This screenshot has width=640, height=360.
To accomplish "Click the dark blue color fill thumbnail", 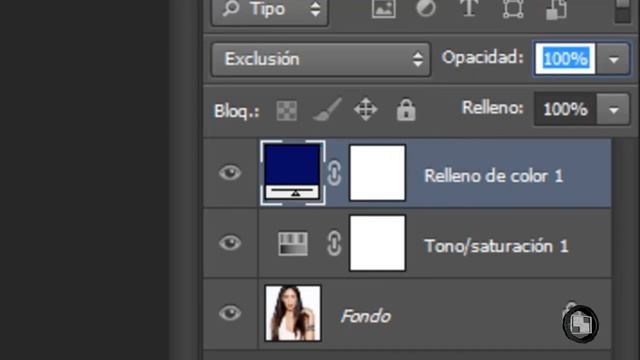I will 292,172.
